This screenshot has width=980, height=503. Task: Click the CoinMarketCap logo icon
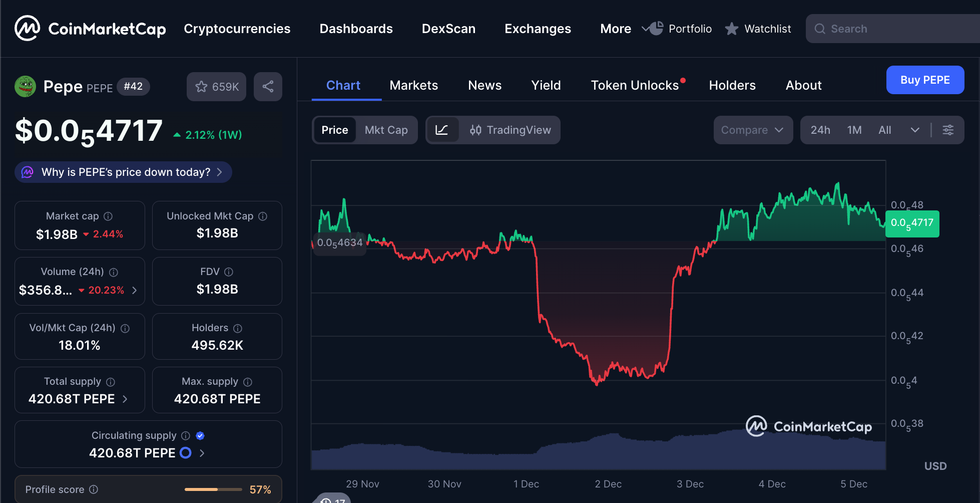point(27,29)
